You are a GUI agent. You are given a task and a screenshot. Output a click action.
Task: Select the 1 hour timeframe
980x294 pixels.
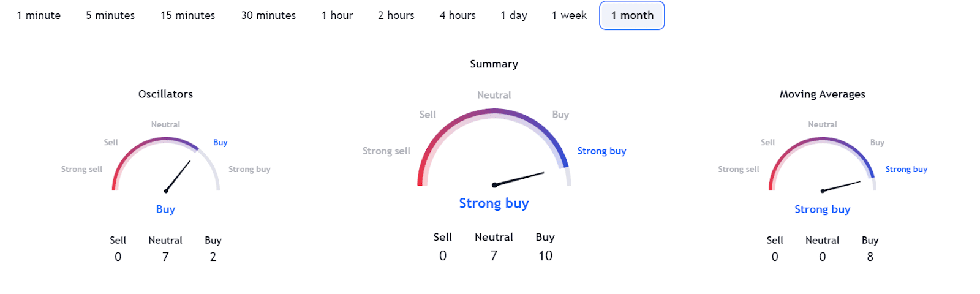337,15
